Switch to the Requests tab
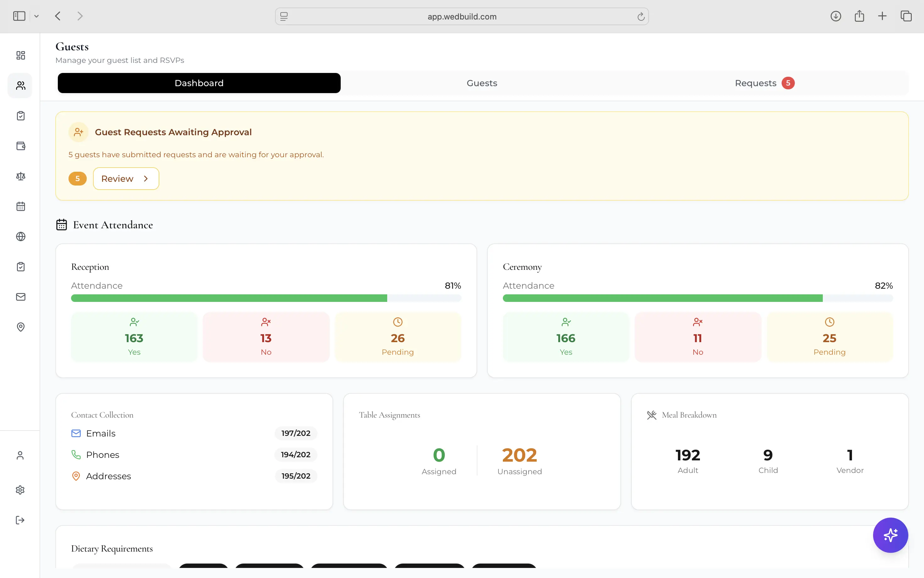Viewport: 924px width, 578px height. click(764, 83)
